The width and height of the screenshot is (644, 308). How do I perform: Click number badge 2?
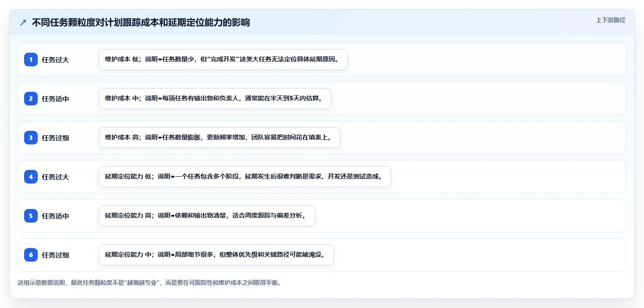[31, 99]
